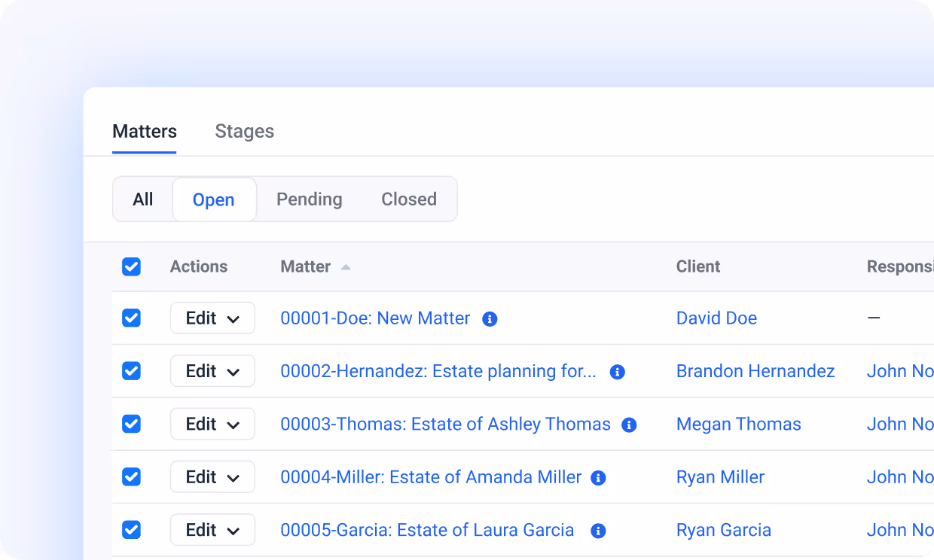Screen dimensions: 934x560
Task: Open matter 00004-Miller: Estate of Amanda Miller
Action: pos(431,477)
